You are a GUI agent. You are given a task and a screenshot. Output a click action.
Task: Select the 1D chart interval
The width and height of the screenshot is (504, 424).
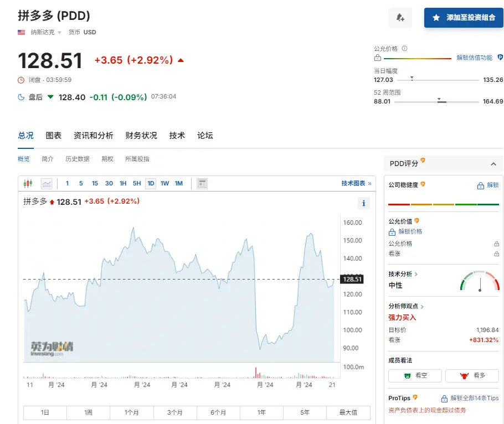pos(151,183)
